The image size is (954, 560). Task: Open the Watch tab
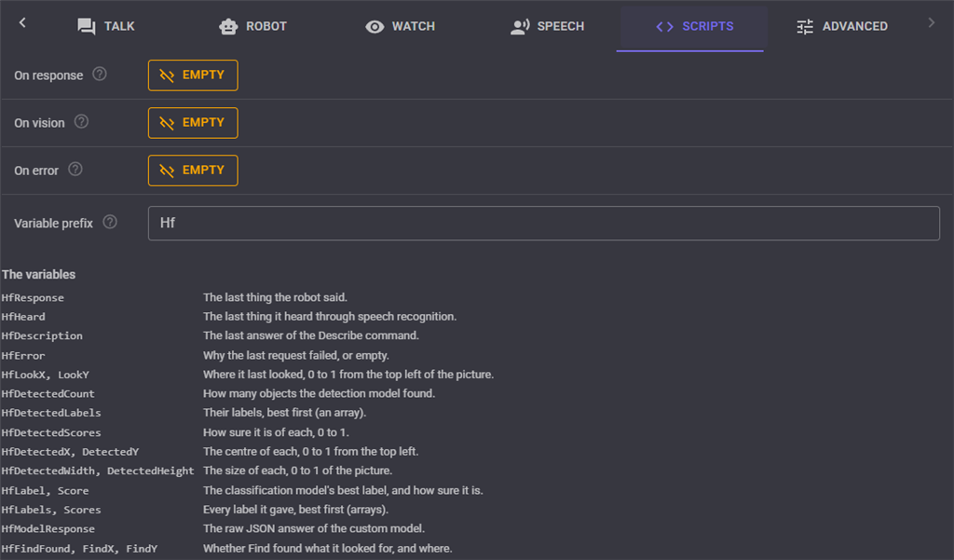[400, 26]
